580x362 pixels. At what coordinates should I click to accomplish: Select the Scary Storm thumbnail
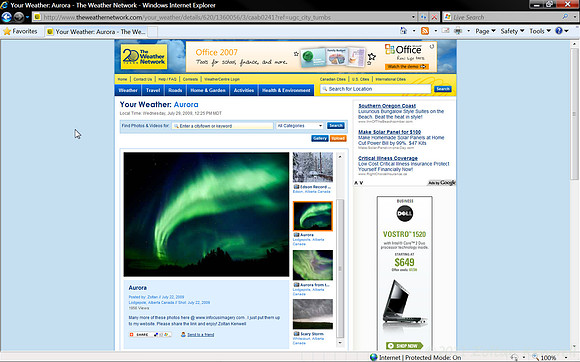click(x=313, y=314)
